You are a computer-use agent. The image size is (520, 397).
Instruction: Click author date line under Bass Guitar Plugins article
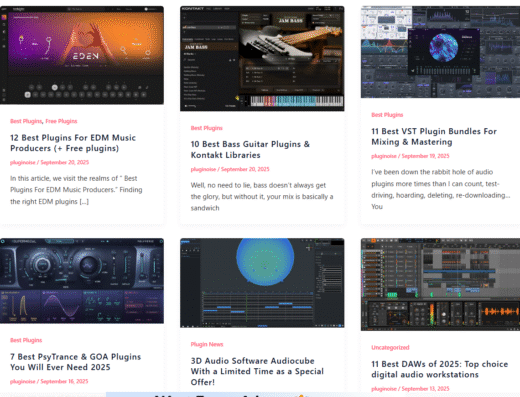pos(230,169)
